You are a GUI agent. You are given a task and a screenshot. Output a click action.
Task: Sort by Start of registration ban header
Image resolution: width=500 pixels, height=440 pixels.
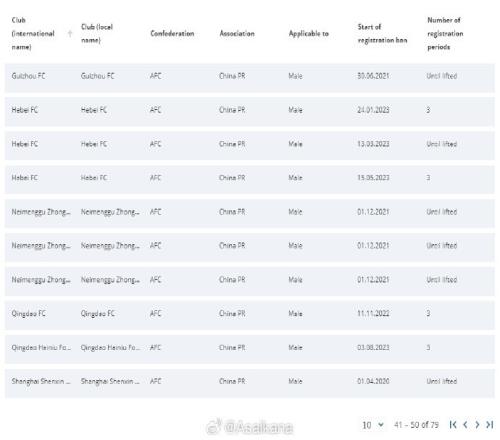382,33
